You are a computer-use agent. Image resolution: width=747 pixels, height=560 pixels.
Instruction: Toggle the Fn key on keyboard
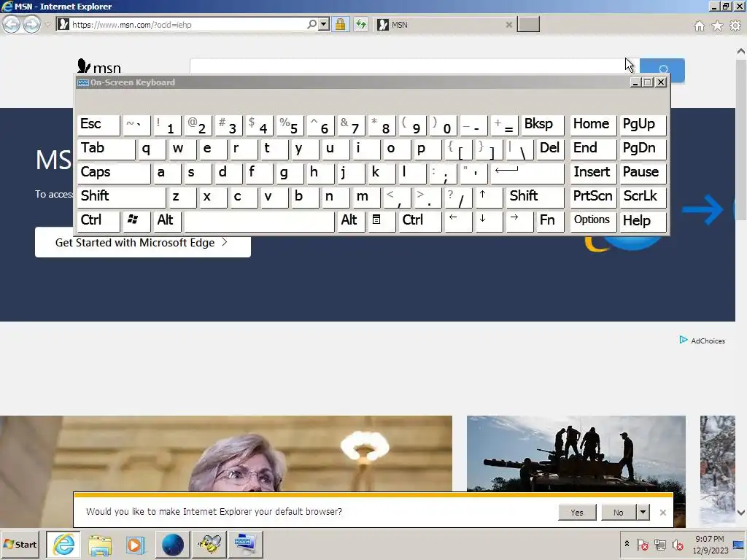[550, 221]
